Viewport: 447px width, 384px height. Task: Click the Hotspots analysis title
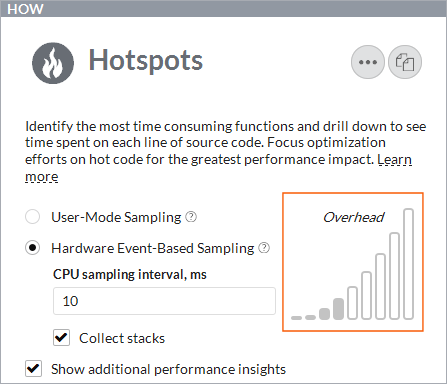pyautogui.click(x=146, y=61)
